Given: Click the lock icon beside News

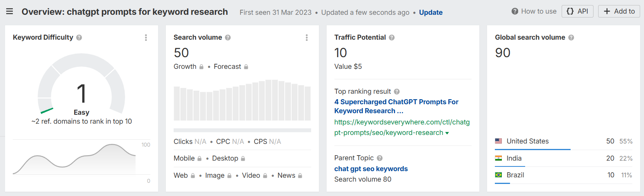Looking at the screenshot, I should tap(300, 176).
